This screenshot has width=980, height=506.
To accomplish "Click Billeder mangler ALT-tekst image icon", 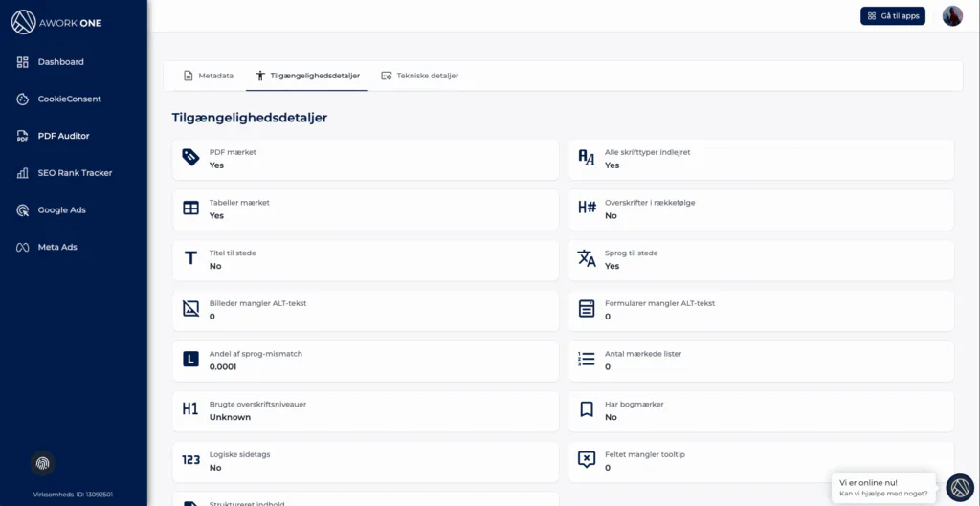I will tap(190, 309).
